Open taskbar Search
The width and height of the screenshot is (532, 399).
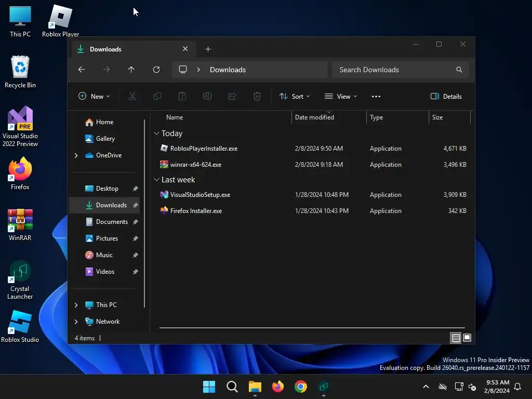click(x=232, y=387)
